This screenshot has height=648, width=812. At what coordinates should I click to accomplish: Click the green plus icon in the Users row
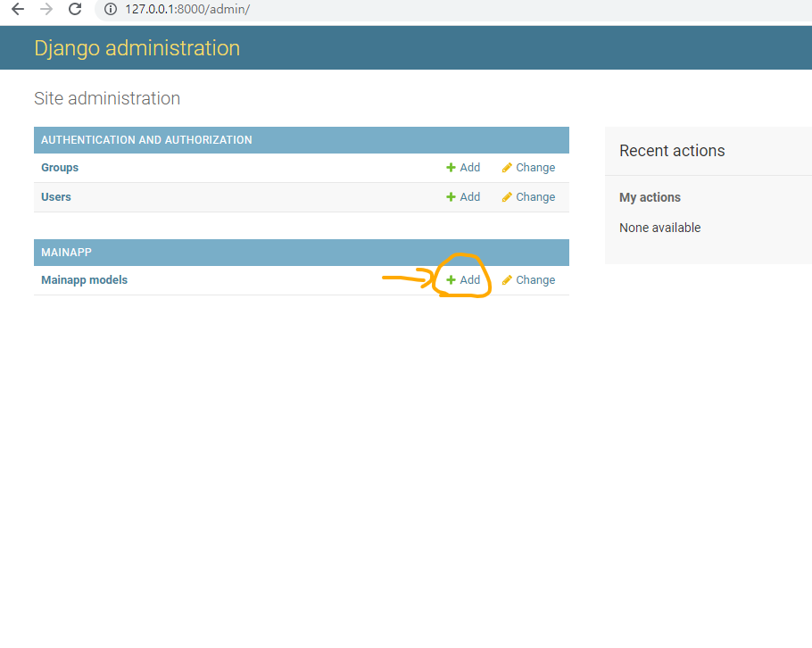pos(451,197)
